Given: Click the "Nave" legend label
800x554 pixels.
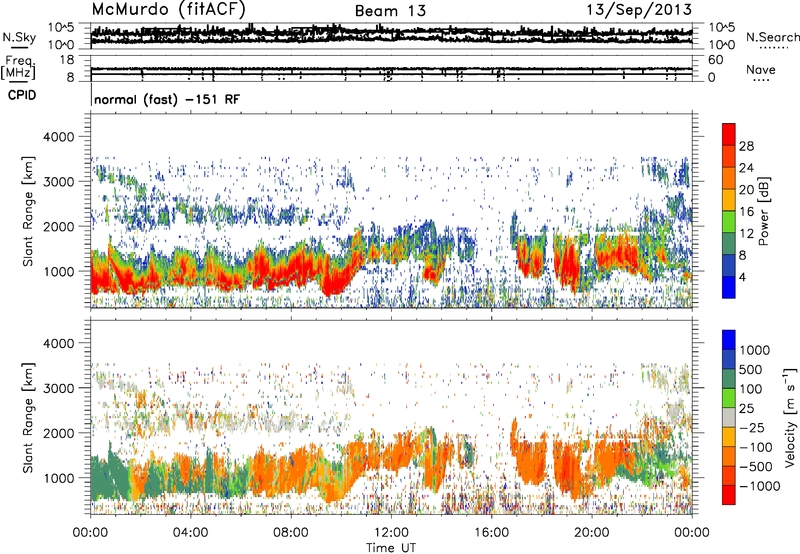Looking at the screenshot, I should pos(761,70).
